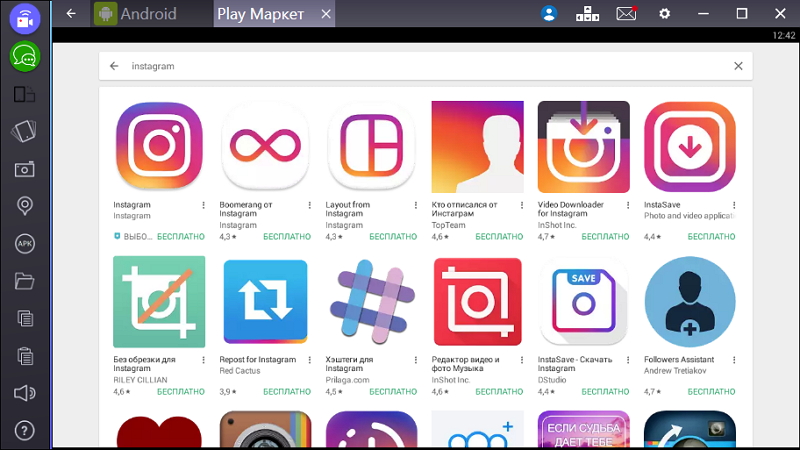Open the BlueStacks video camera icon
Screen dimensions: 800x450
coord(24,19)
